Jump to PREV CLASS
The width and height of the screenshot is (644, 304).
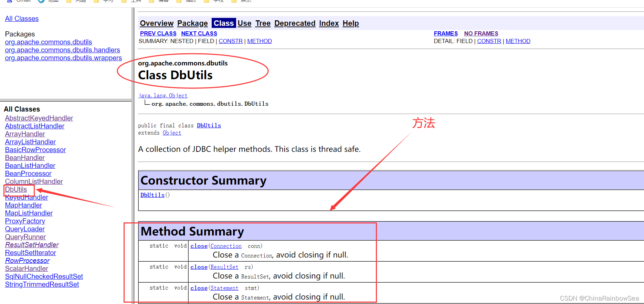click(x=158, y=33)
